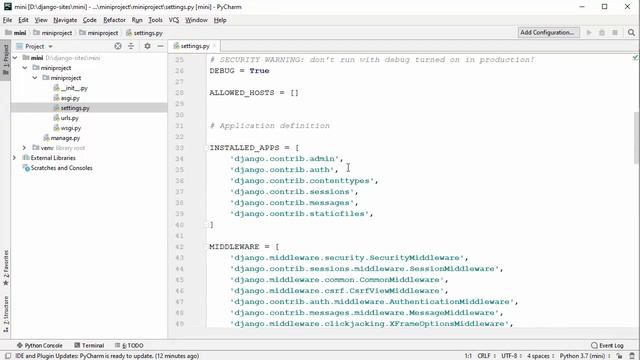The height and width of the screenshot is (360, 640).
Task: Collapse inner miniproject folder
Action: pyautogui.click(x=35, y=78)
